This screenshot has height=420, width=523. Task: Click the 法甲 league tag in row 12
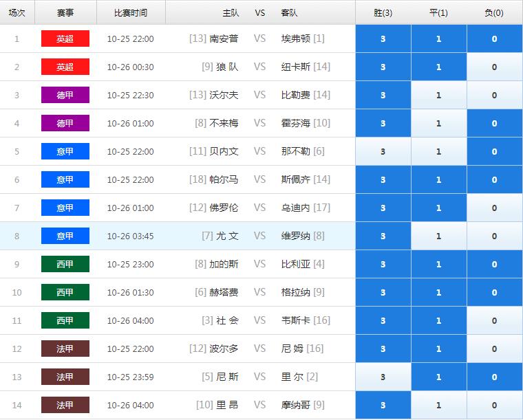point(65,349)
